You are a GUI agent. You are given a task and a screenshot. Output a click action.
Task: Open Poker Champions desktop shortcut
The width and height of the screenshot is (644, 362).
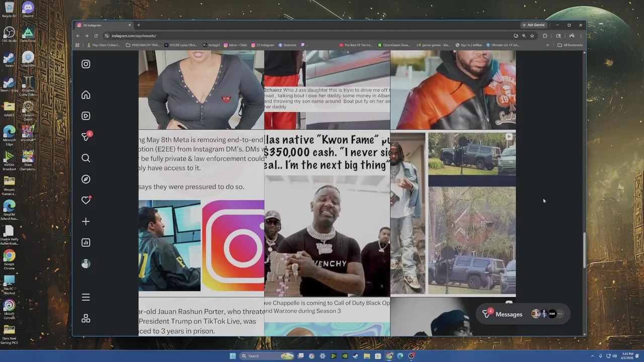28,160
